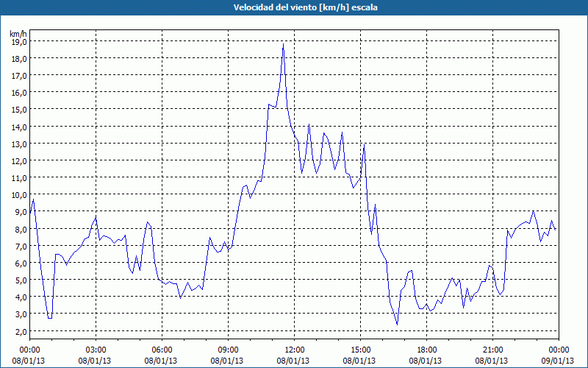Click the wind speed peak near 19 km/h
588x368 pixels.
click(x=283, y=44)
